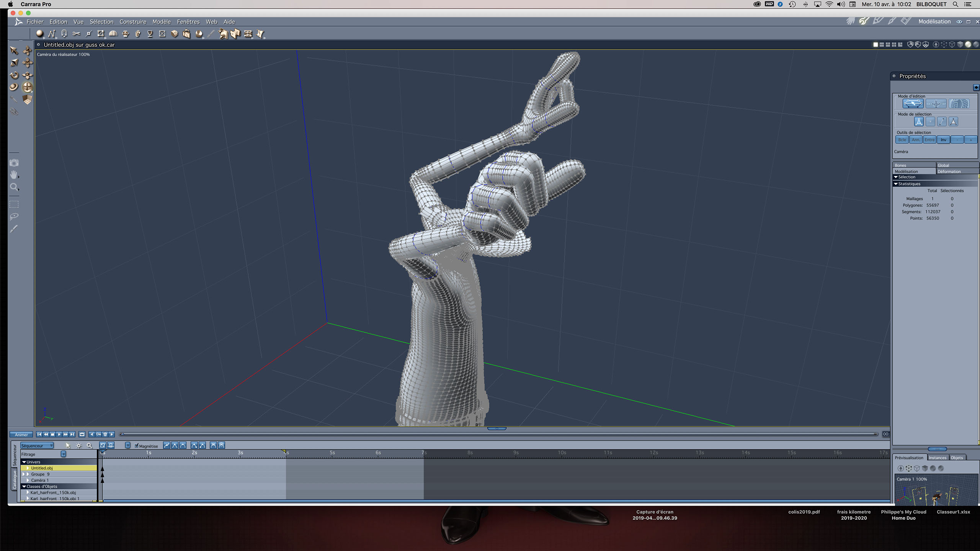Click the delete keyframe trash icon
980x551 pixels.
[105, 434]
